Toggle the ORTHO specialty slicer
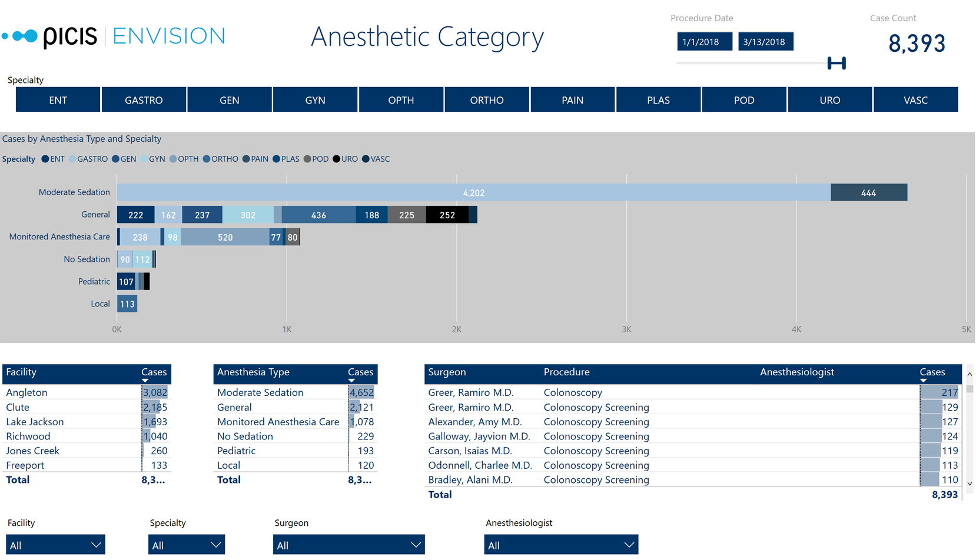The height and width of the screenshot is (560, 976). coord(486,100)
